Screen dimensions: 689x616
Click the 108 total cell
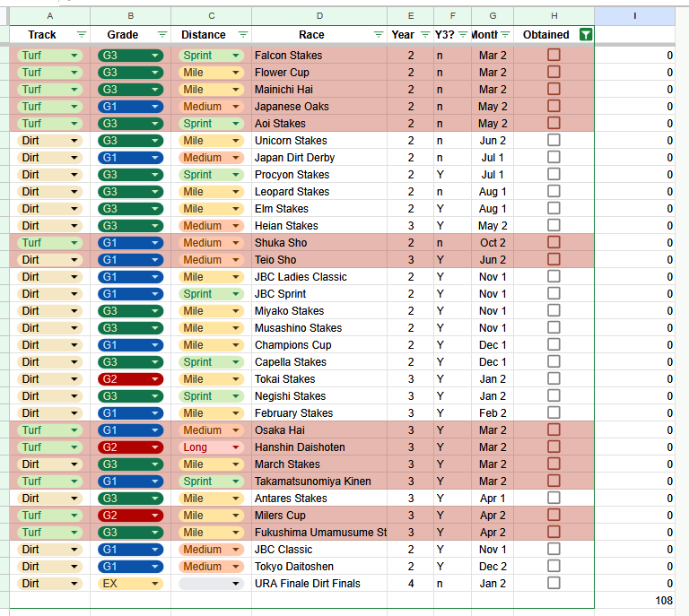point(635,600)
